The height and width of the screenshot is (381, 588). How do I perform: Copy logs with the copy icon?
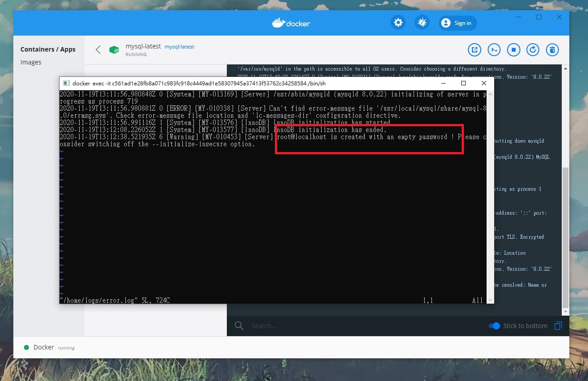pyautogui.click(x=558, y=326)
